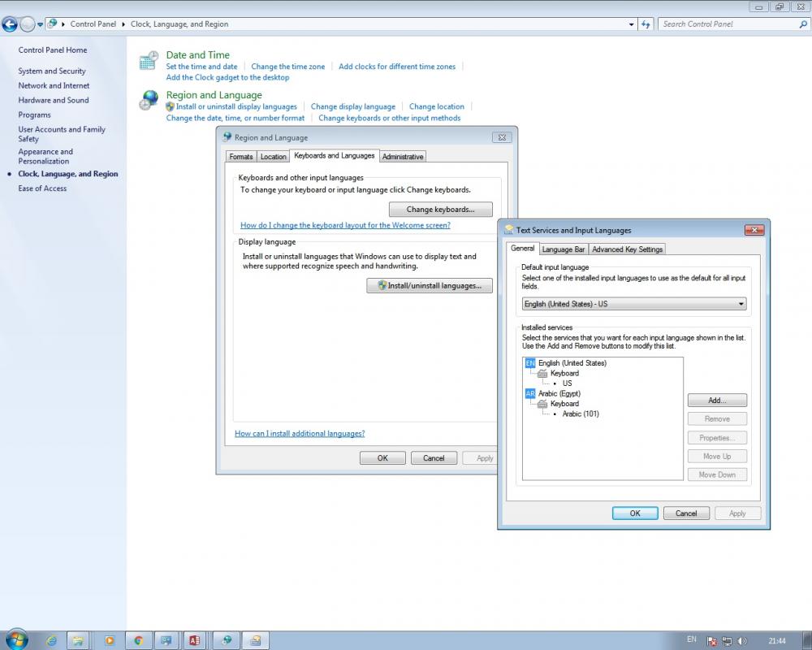Select the US keyboard layout entry

567,383
